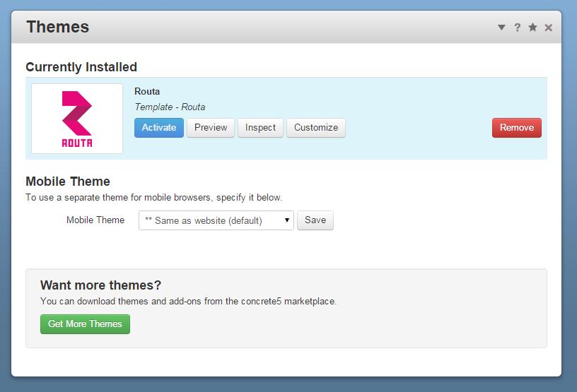Close the Themes pane with X icon
Image resolution: width=577 pixels, height=392 pixels.
click(548, 28)
